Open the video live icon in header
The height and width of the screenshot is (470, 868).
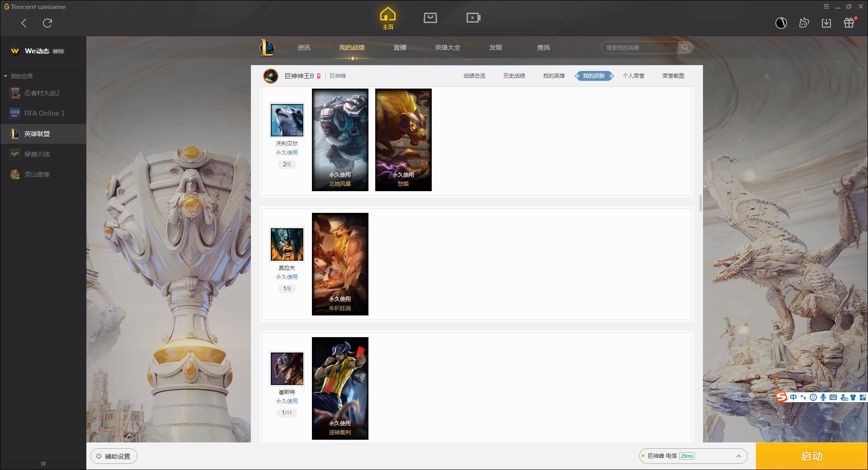(473, 18)
